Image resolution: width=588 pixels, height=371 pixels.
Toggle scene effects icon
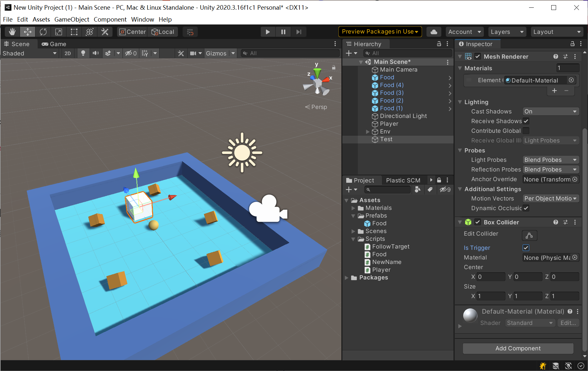coord(108,53)
